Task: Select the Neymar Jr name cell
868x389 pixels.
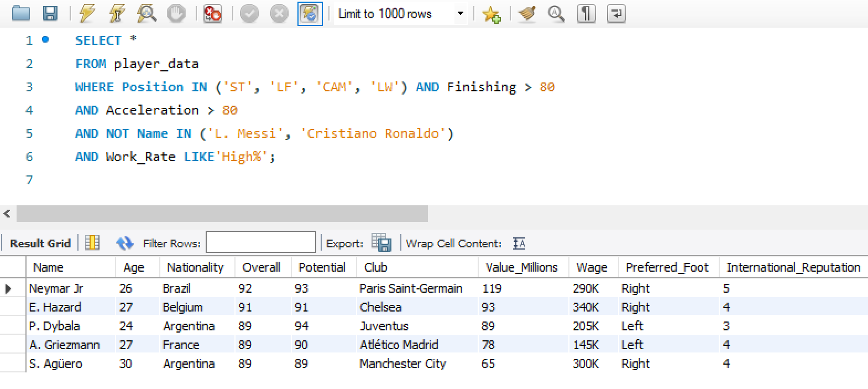Action: click(x=71, y=288)
